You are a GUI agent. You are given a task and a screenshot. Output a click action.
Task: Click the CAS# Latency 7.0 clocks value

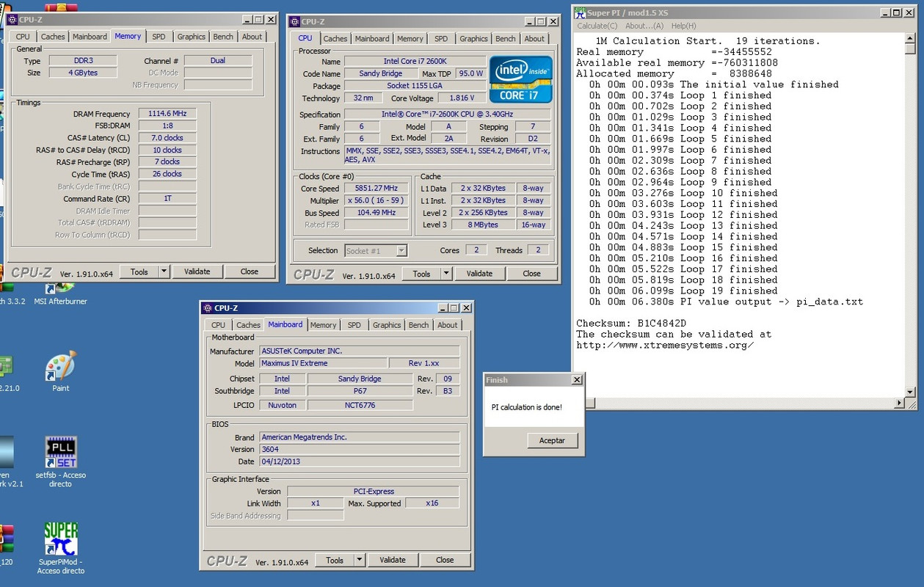click(x=166, y=138)
